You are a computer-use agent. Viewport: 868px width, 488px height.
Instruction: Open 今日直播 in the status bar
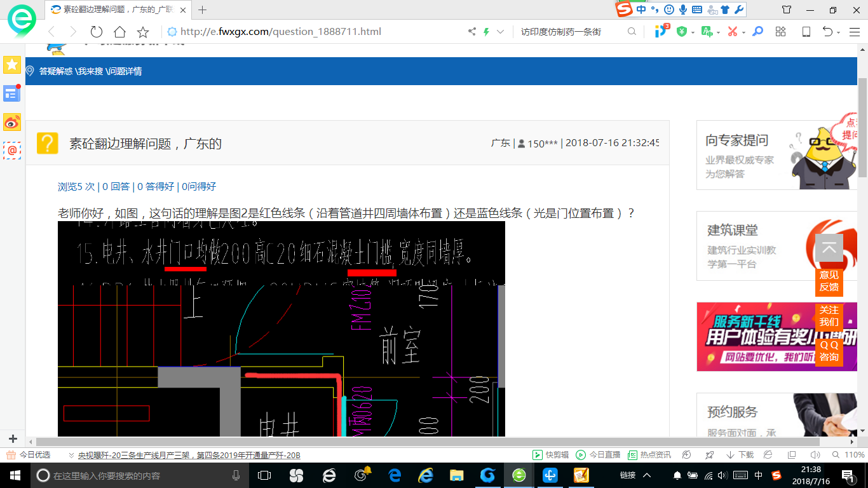pos(598,455)
